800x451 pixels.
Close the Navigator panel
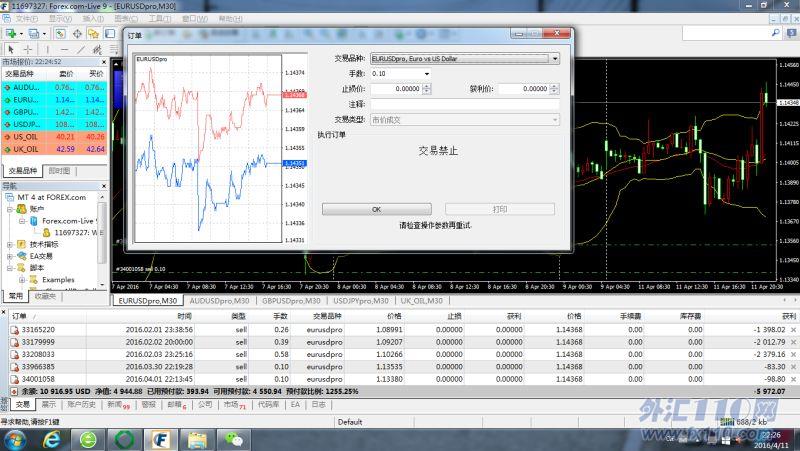(x=104, y=186)
